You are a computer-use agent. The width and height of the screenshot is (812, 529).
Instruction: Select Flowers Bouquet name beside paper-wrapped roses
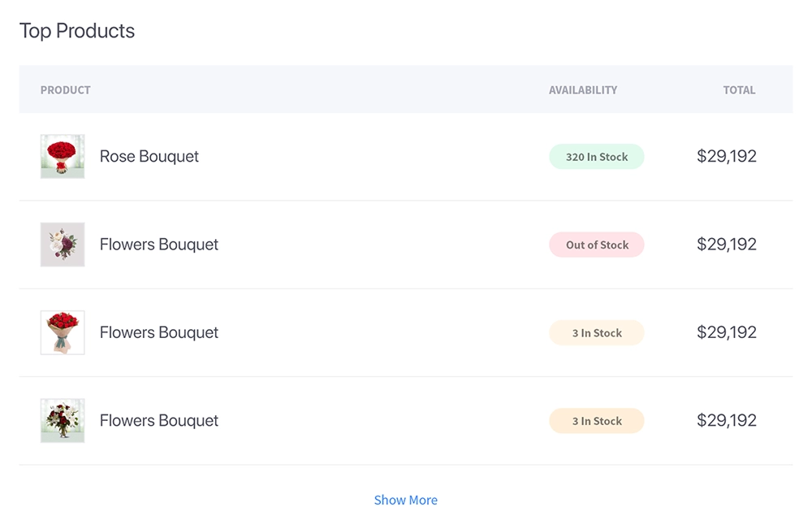159,332
